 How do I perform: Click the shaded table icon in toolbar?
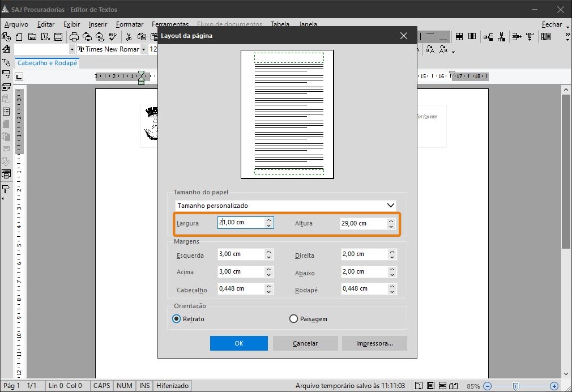coord(546,37)
